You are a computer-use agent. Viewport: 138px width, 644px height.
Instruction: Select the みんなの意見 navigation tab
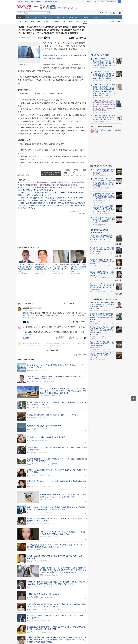point(73,17)
